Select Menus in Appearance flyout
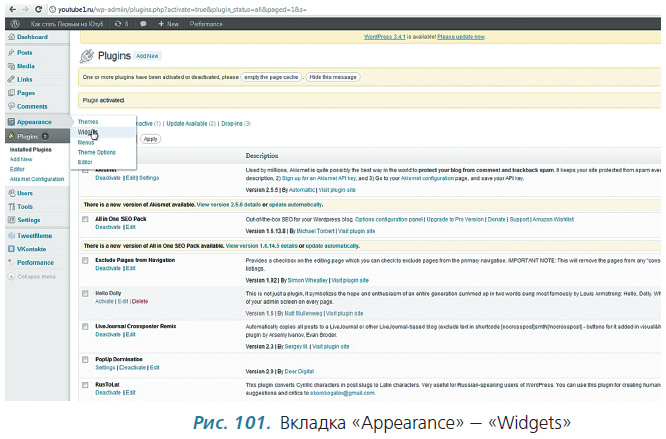The height and width of the screenshot is (439, 666). (x=86, y=143)
